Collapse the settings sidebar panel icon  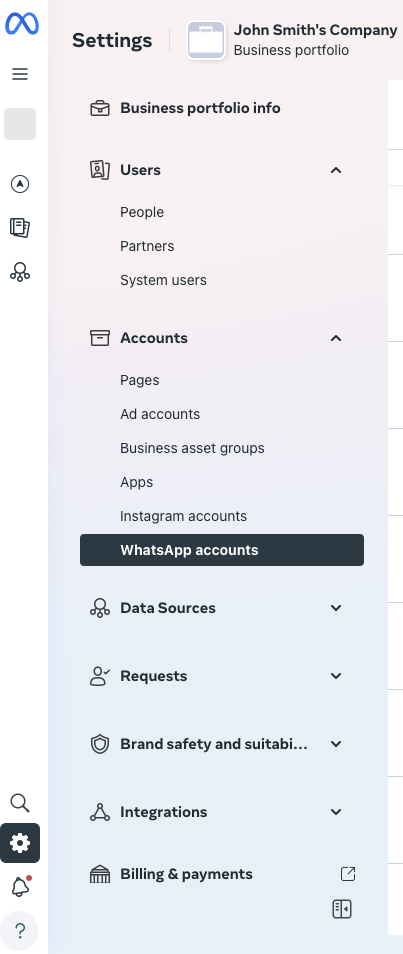(342, 909)
